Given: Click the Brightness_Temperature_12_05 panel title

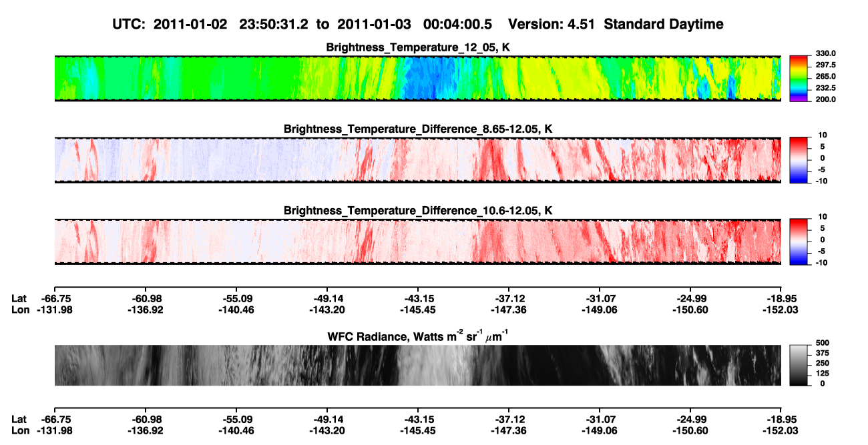Looking at the screenshot, I should point(419,47).
